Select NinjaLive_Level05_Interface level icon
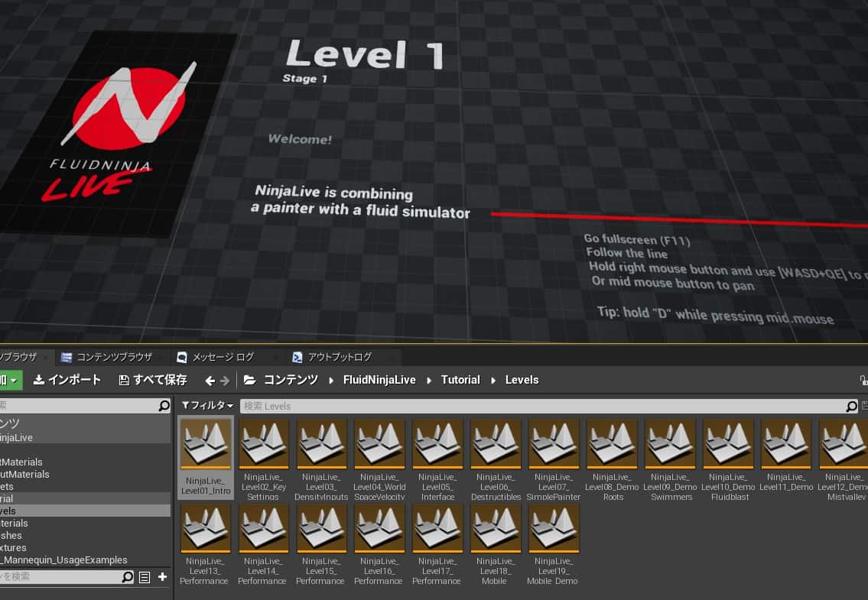The width and height of the screenshot is (868, 600). (x=438, y=443)
